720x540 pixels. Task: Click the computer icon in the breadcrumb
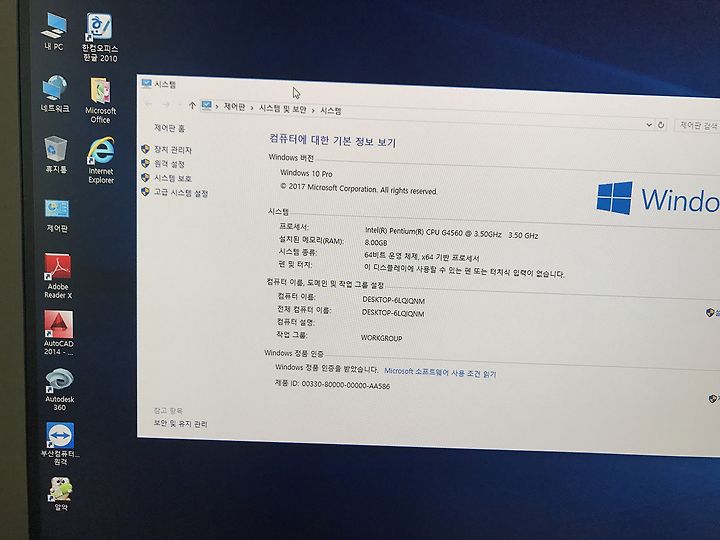click(207, 106)
